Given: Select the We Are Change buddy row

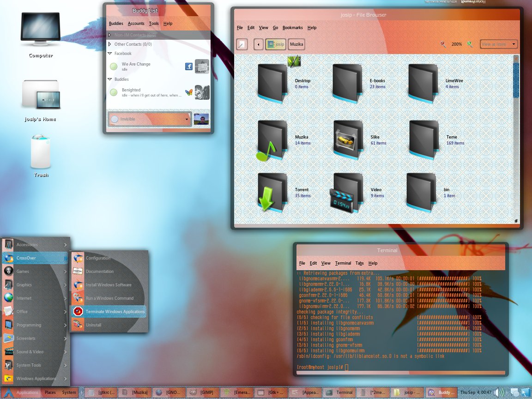Looking at the screenshot, I should pos(158,66).
